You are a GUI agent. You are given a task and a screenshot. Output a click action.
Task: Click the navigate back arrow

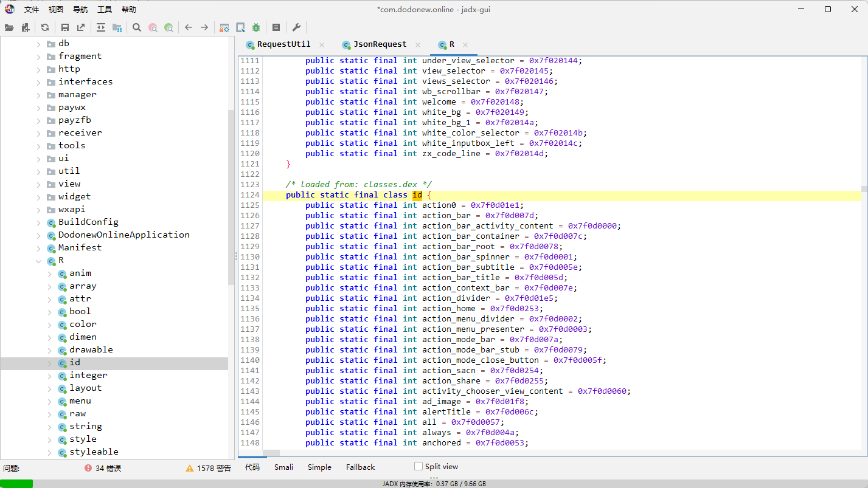[189, 27]
